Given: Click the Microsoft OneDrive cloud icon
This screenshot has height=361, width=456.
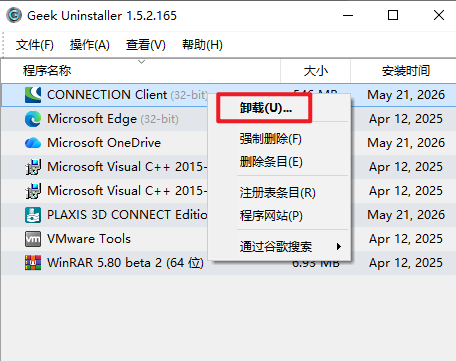Looking at the screenshot, I should click(33, 143).
